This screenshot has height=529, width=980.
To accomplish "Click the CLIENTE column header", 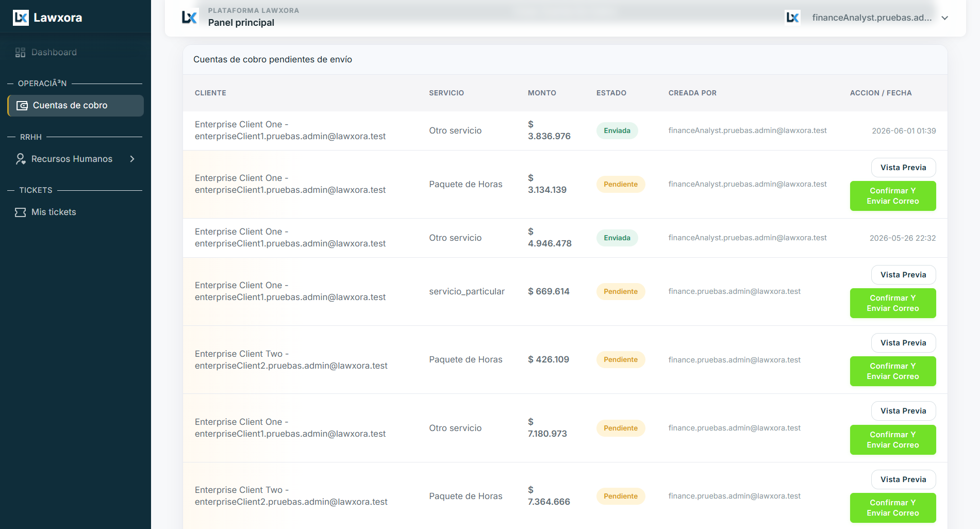I will [210, 93].
